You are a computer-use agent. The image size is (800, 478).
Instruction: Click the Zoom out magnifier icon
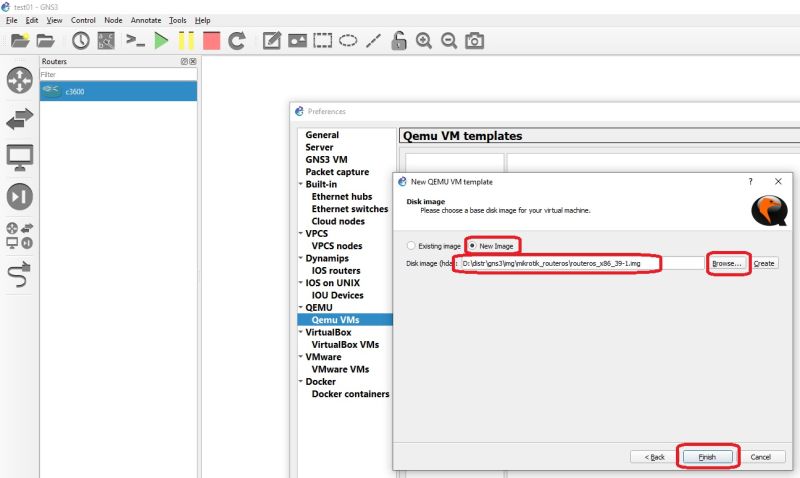[449, 40]
